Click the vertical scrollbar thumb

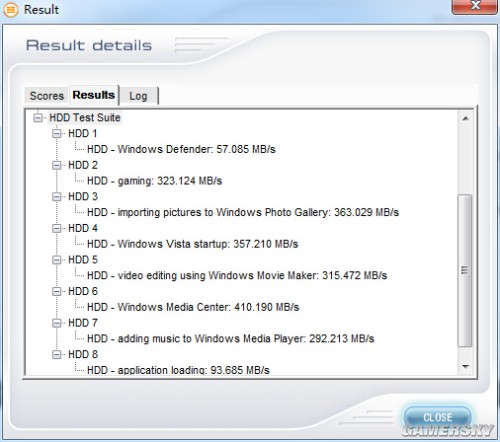point(465,270)
